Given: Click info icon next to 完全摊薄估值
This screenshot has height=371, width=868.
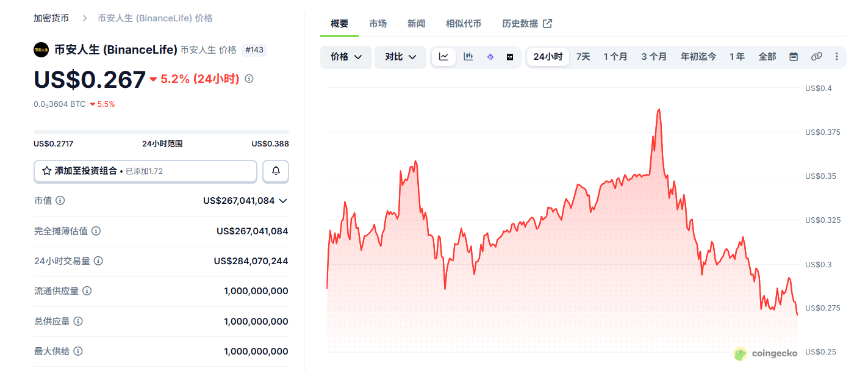Looking at the screenshot, I should (x=96, y=231).
